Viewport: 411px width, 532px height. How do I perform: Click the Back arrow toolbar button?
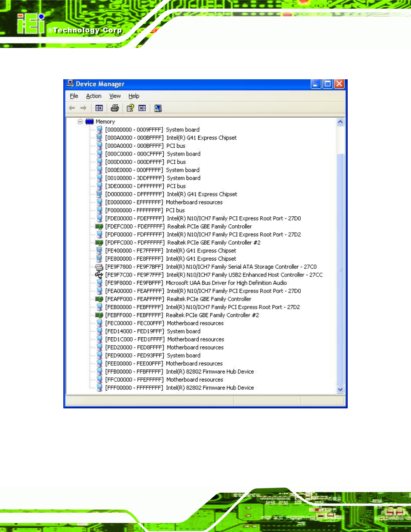point(72,108)
